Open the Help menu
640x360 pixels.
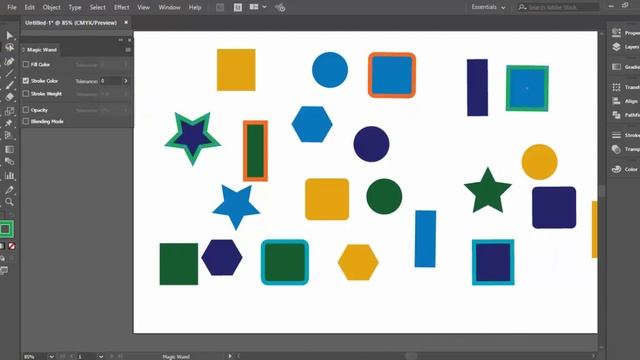point(195,7)
